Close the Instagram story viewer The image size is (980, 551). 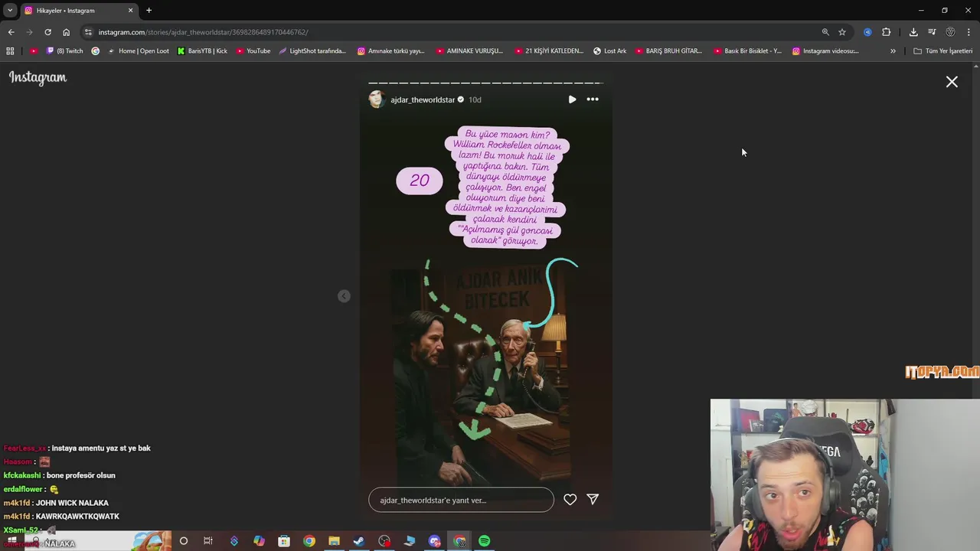952,82
